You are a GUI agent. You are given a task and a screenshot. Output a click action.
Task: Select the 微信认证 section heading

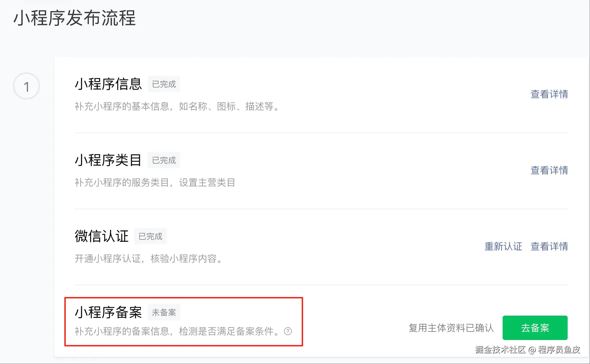click(102, 236)
